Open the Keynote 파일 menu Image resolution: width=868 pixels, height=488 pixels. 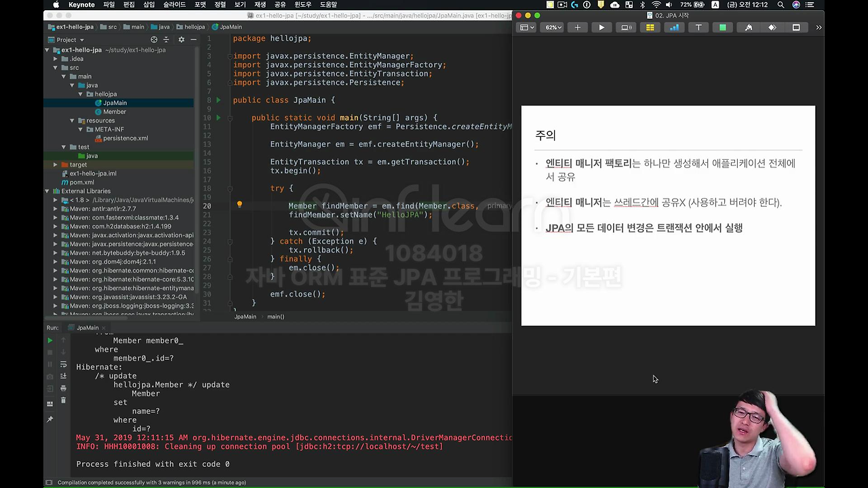coord(108,5)
